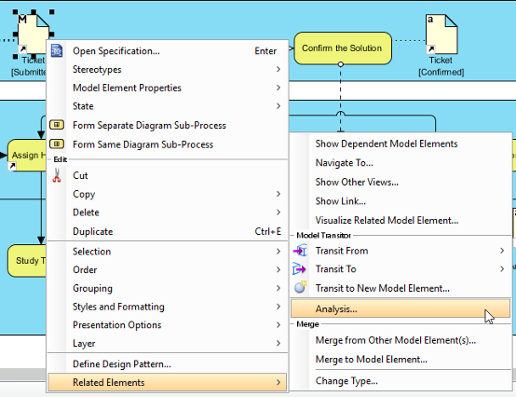This screenshot has width=516, height=397.
Task: Expand the Stereotypes submenu
Action: coord(168,69)
